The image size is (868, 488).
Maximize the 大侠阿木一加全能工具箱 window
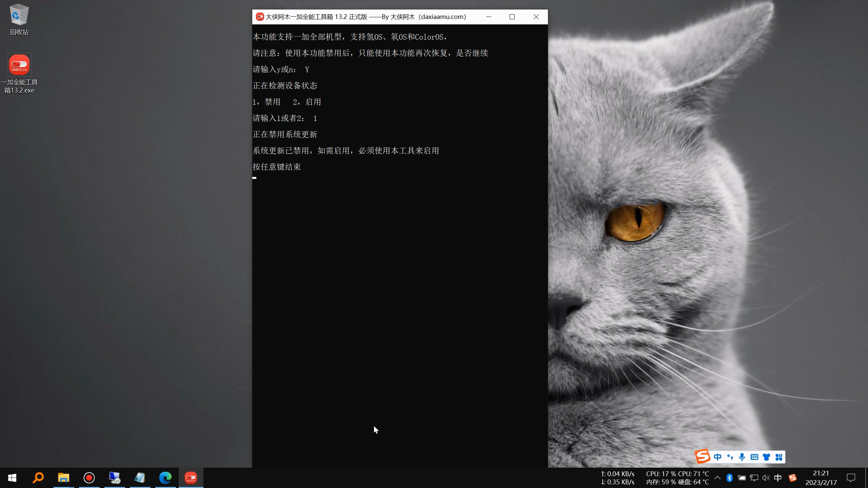[512, 17]
